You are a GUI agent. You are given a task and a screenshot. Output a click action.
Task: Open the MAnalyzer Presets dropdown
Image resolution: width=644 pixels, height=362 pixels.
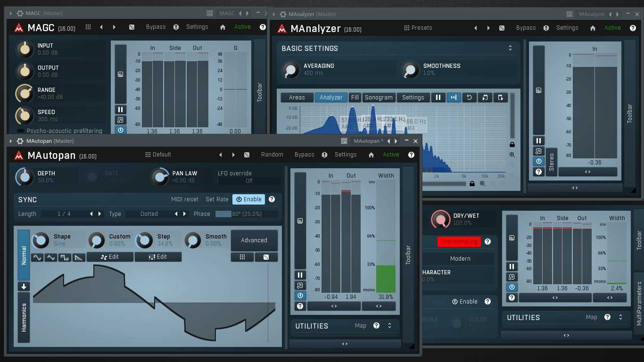pyautogui.click(x=418, y=28)
